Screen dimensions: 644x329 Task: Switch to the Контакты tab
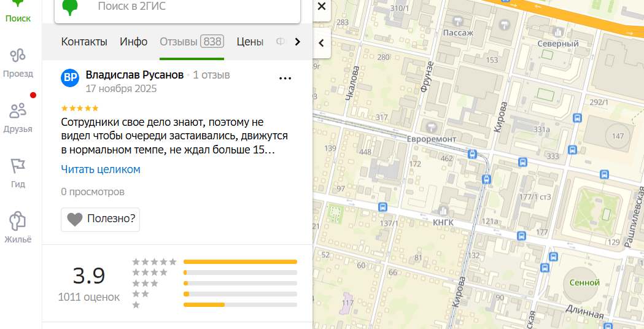pos(84,42)
